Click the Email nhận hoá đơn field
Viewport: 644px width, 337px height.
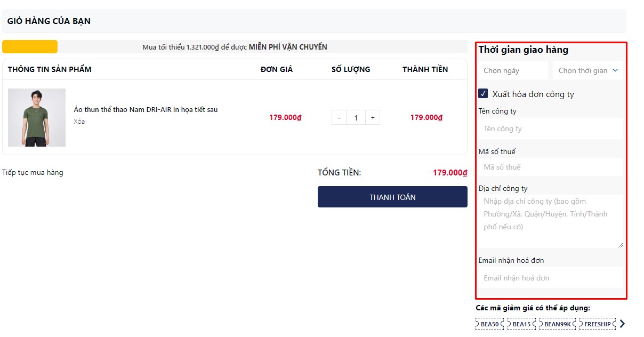[550, 278]
